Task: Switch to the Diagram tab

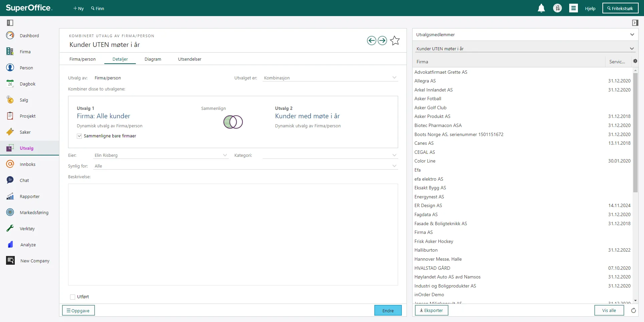Action: point(153,59)
